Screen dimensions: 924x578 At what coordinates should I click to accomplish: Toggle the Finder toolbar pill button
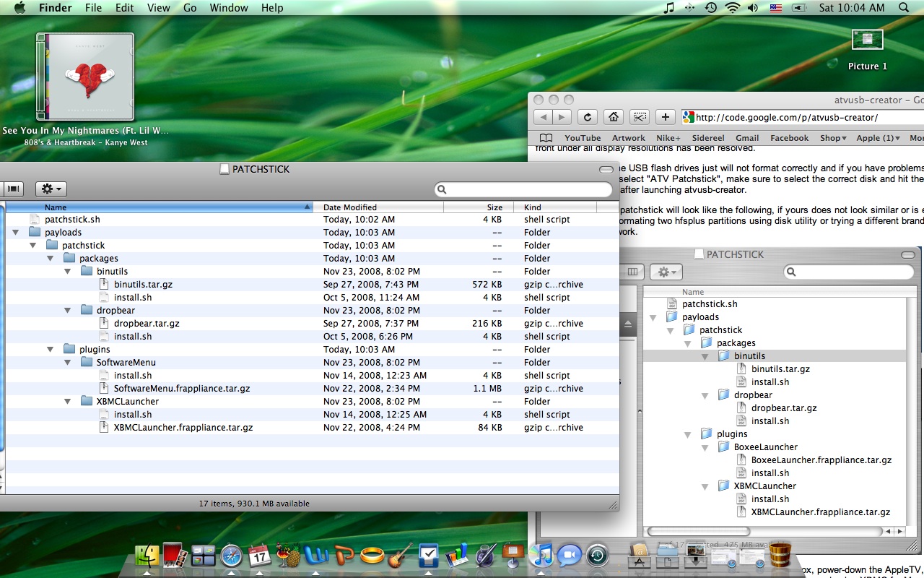tap(606, 169)
